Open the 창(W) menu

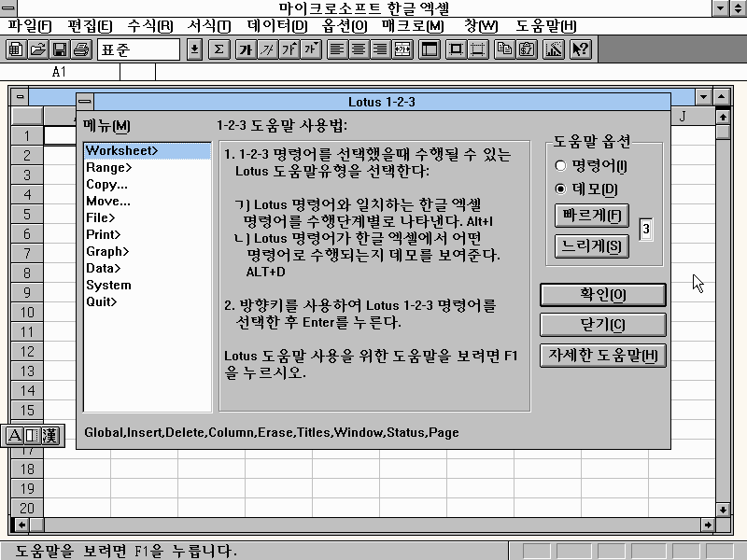[x=481, y=26]
